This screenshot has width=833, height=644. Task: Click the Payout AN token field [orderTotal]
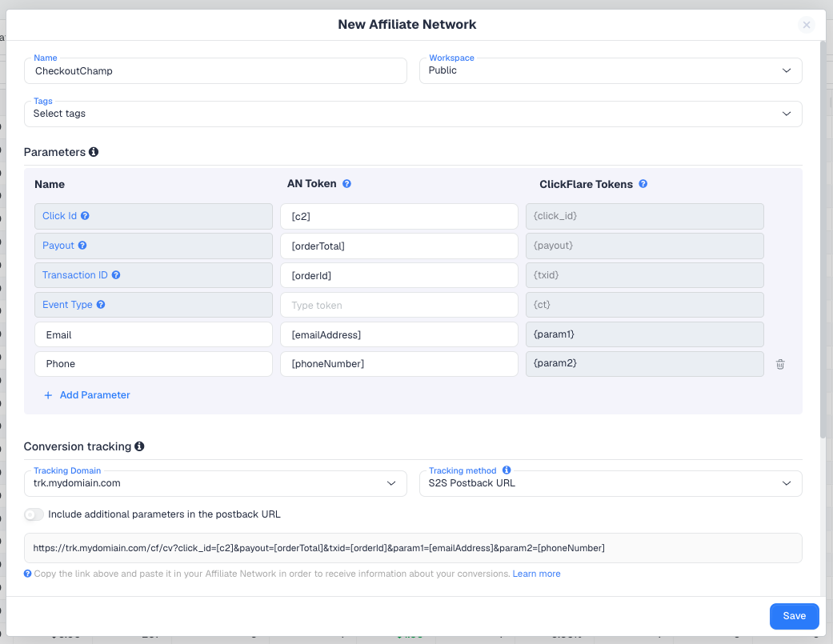click(x=399, y=246)
